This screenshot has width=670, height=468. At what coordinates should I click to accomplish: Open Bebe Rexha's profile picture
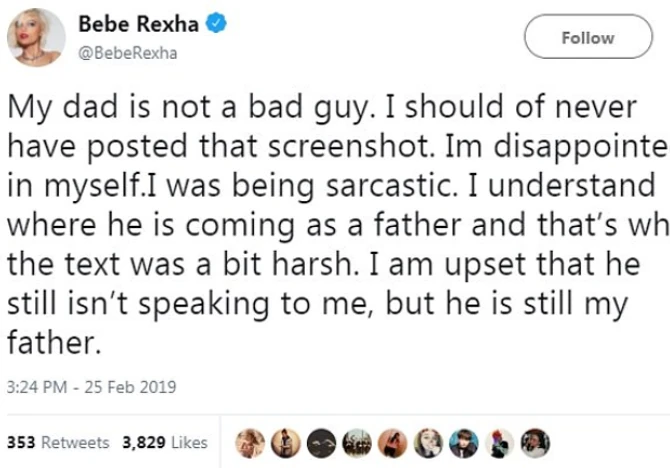37,39
